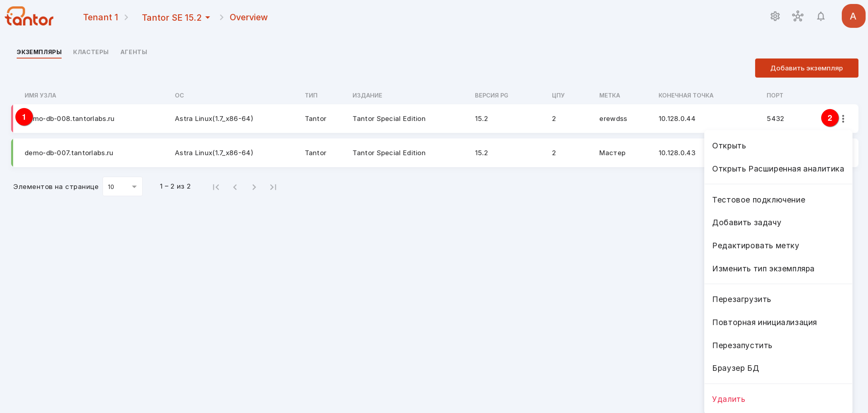The image size is (868, 413).
Task: Open the items per page dropdown
Action: 122,187
